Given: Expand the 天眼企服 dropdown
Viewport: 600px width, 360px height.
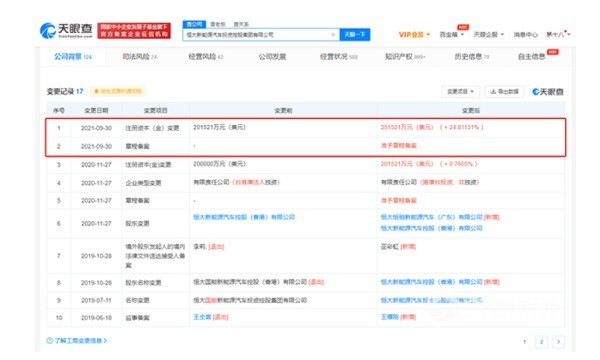Looking at the screenshot, I should pos(489,35).
